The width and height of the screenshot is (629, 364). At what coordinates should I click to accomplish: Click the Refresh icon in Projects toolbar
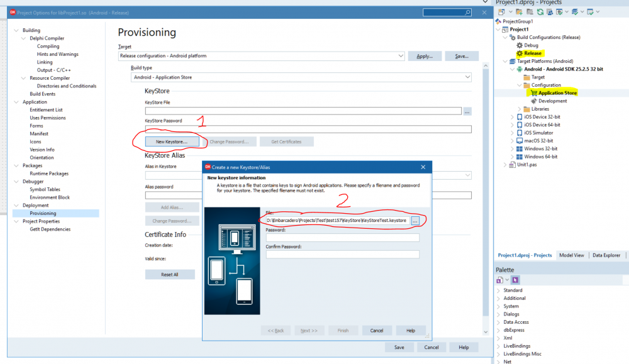(x=540, y=12)
